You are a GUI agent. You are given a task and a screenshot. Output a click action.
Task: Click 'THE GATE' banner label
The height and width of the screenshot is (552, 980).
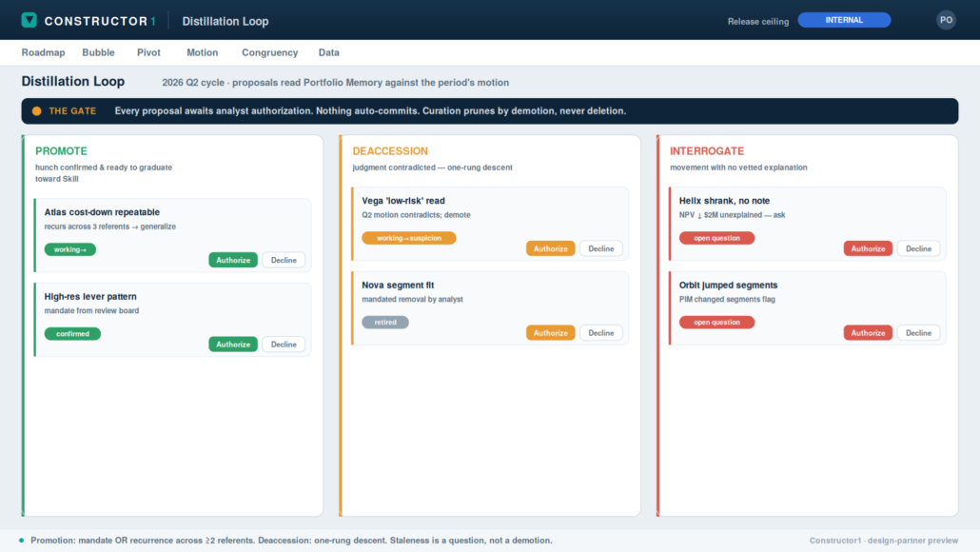click(x=72, y=111)
